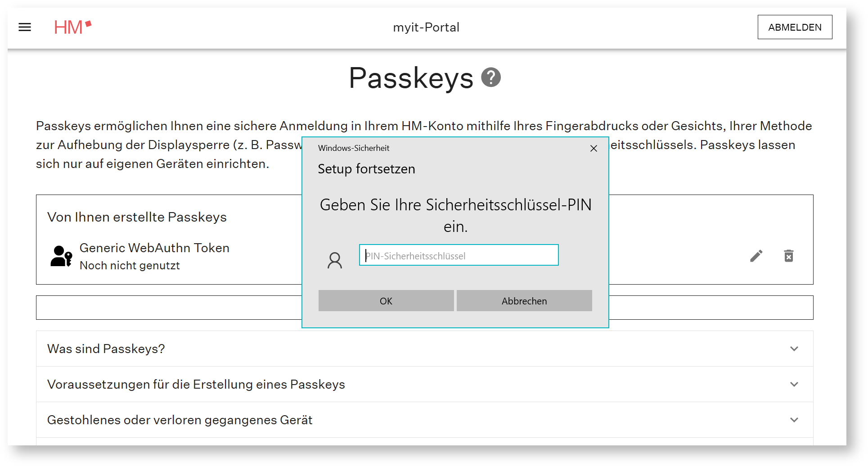Screen dimensions: 868x467
Task: Click the myit-Portal title
Action: (x=426, y=27)
